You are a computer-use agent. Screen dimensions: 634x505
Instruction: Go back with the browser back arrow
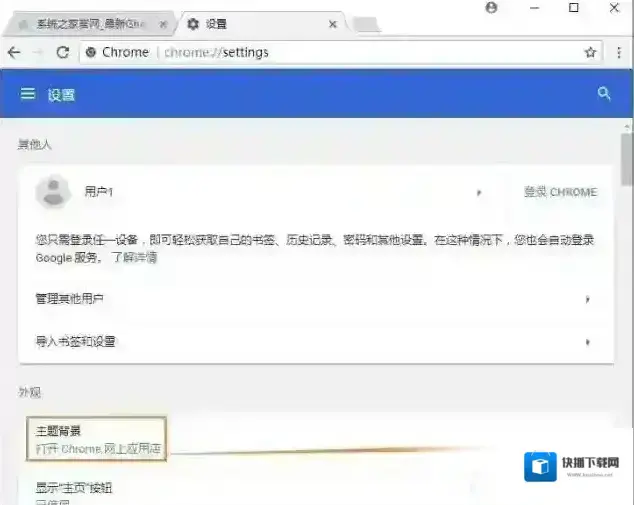coord(14,52)
